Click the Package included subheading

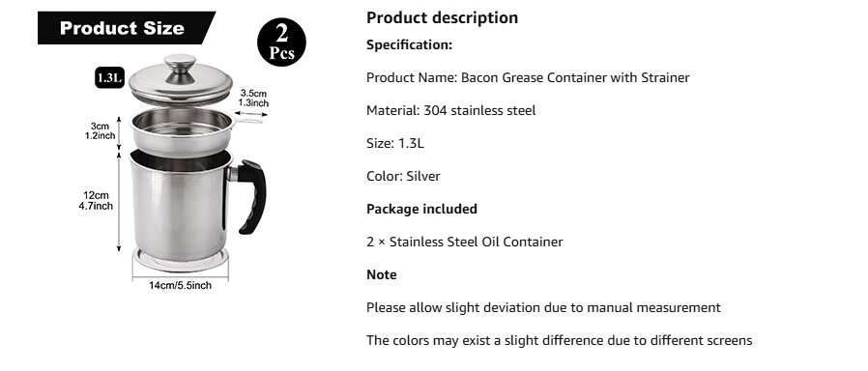(x=421, y=209)
